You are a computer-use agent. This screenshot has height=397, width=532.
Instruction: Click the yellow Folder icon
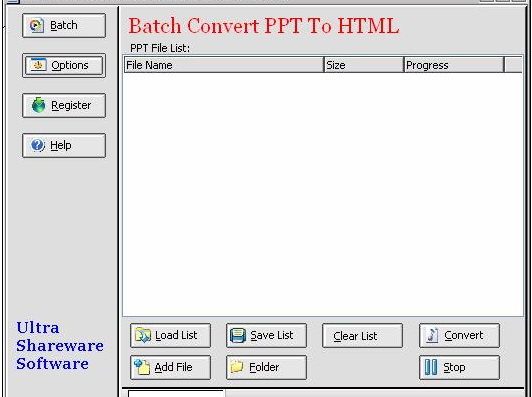point(237,367)
